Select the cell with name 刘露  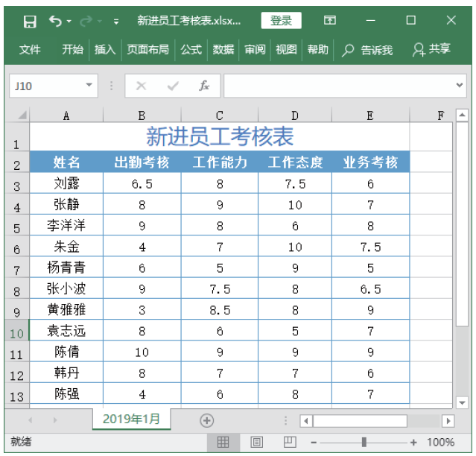coord(66,183)
